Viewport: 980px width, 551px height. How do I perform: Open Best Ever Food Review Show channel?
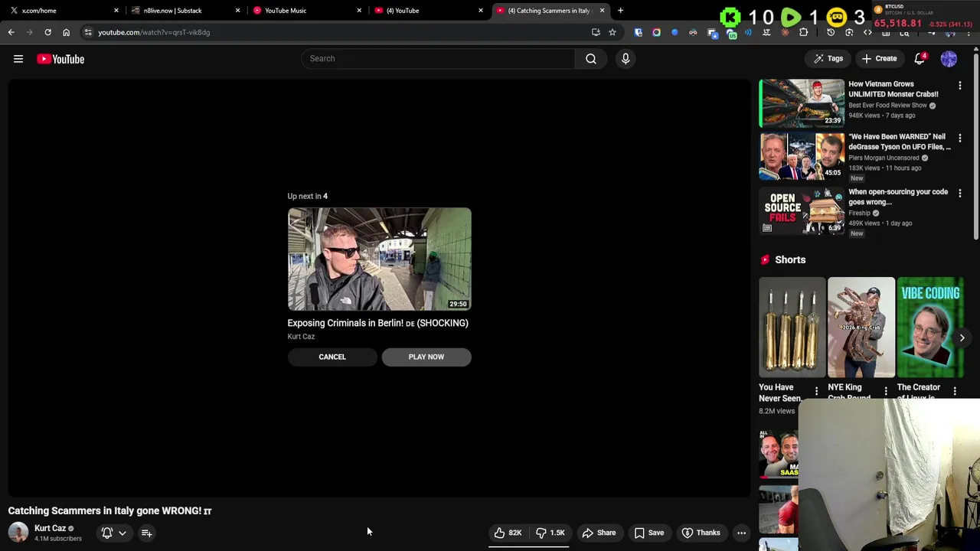pos(887,105)
